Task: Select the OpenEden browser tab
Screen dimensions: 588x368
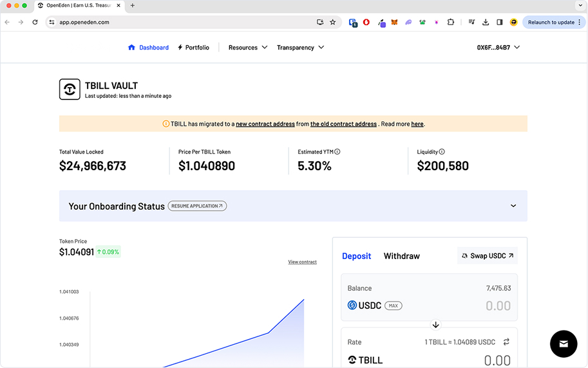Action: coord(79,6)
